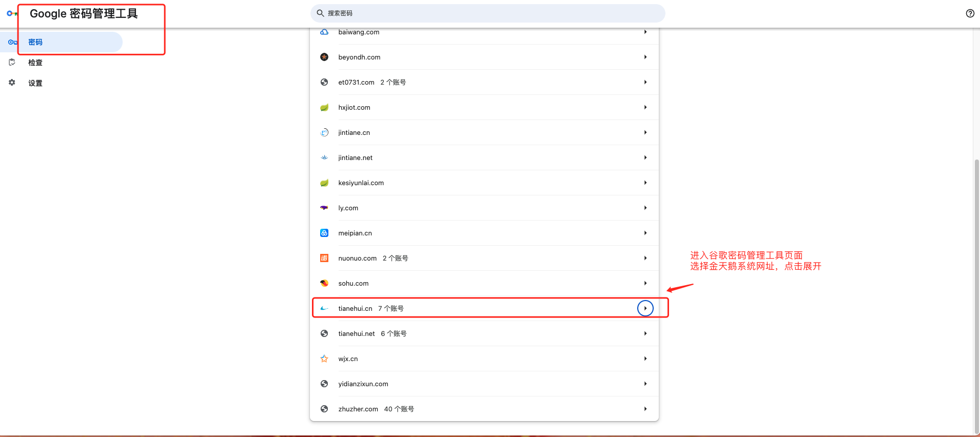The image size is (980, 437).
Task: Expand the et0731.com row arrow
Action: click(x=645, y=82)
